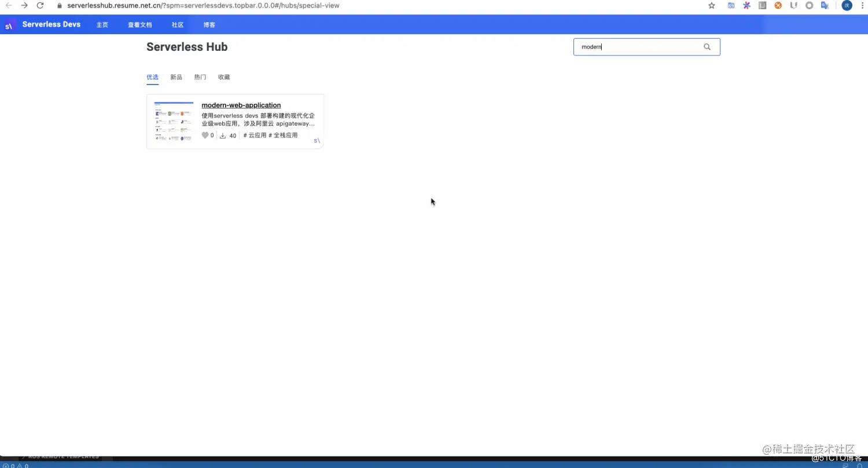Open the 社区 nav item
Viewport: 868px width, 468px height.
[x=178, y=25]
